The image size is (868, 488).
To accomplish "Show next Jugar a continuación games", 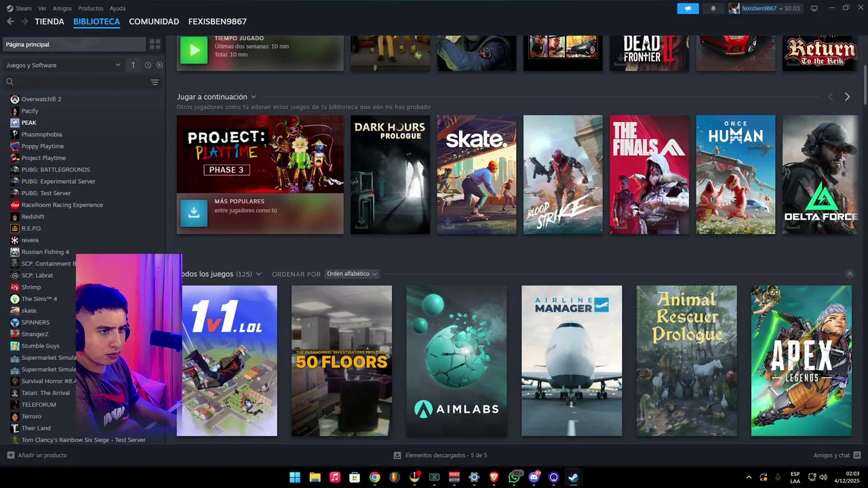I will pyautogui.click(x=847, y=97).
